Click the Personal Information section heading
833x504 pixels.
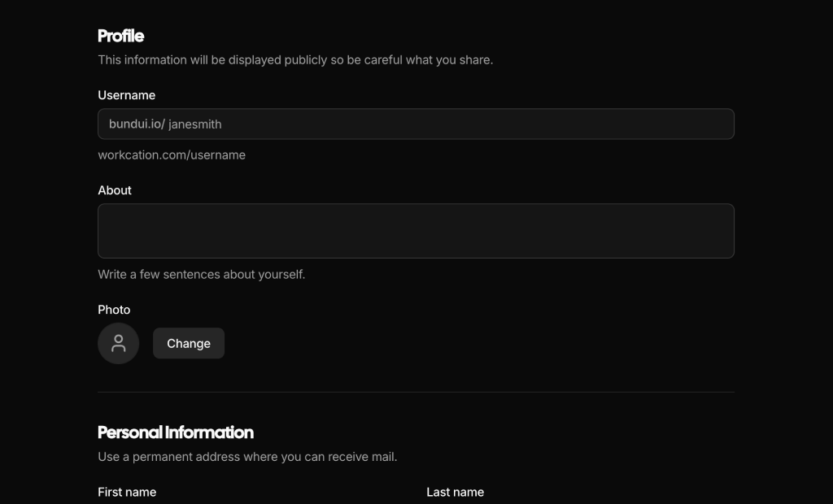coord(176,432)
